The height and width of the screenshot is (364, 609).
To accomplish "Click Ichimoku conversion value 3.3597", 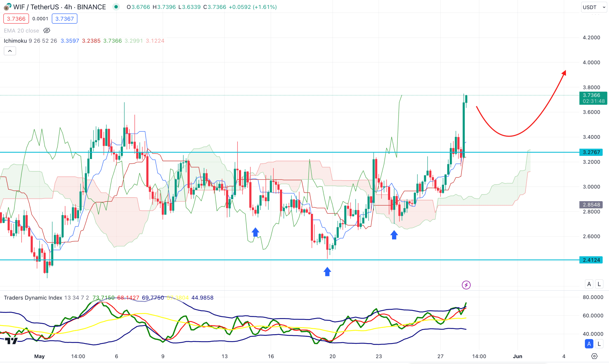I will pyautogui.click(x=70, y=41).
